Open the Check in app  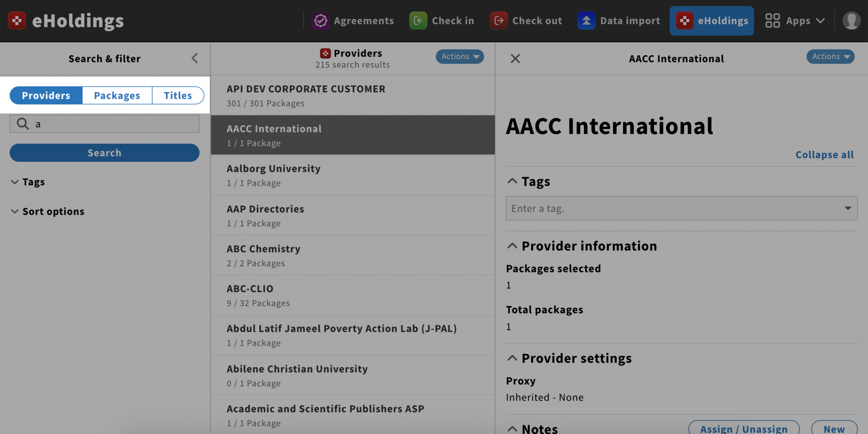click(x=442, y=20)
